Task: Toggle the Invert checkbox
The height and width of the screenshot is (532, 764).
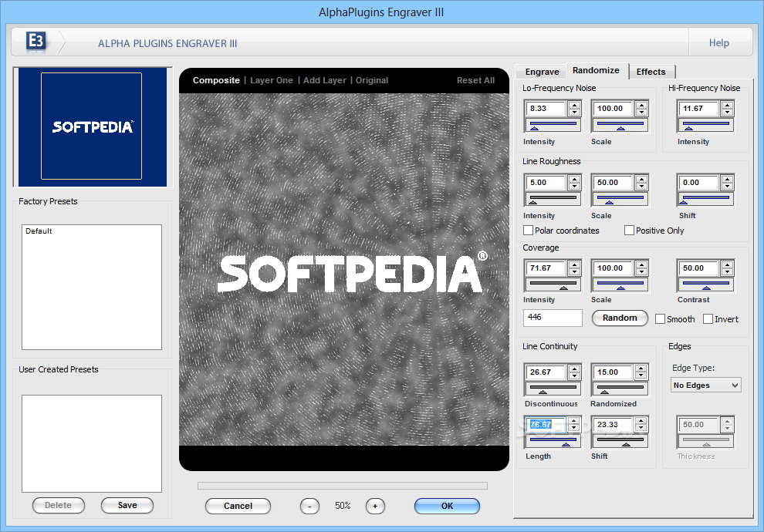Action: (708, 319)
